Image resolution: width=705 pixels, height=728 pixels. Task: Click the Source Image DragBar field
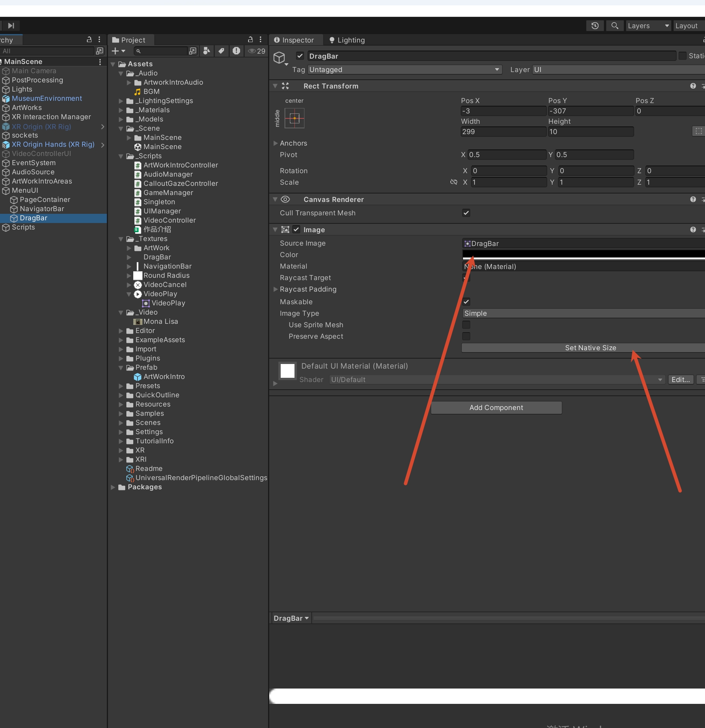tap(584, 243)
